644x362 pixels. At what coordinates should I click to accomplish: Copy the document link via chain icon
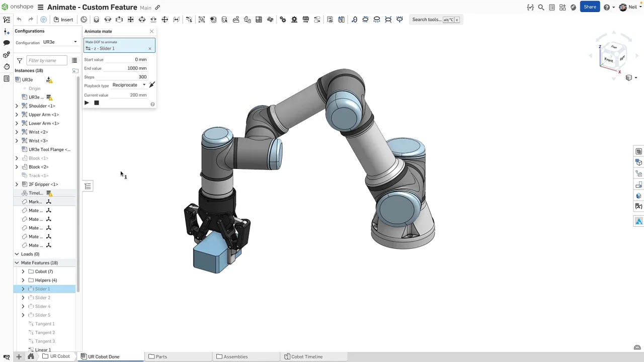pos(157,8)
